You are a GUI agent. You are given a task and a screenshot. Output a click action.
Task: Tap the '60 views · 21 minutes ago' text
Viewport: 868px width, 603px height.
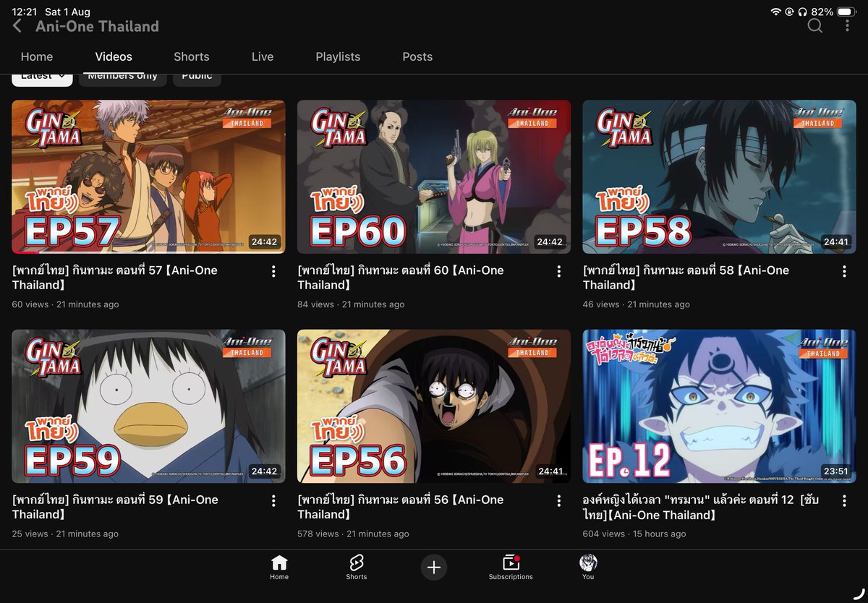coord(65,304)
